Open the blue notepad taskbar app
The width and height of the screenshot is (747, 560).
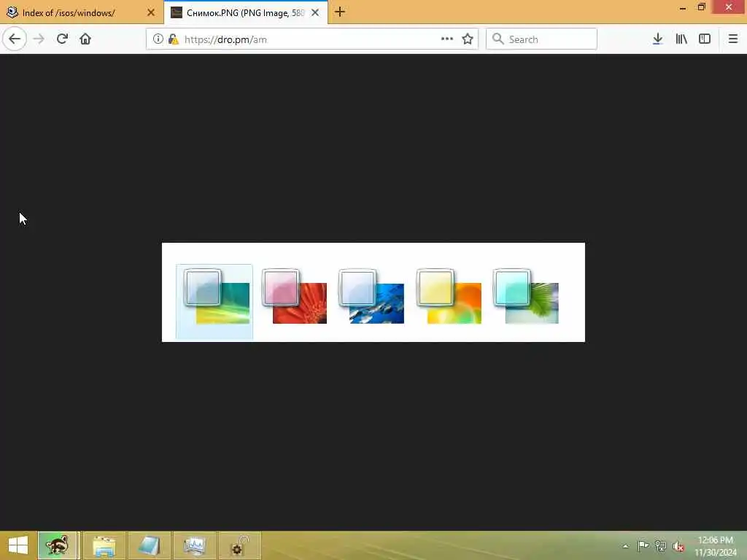[149, 545]
